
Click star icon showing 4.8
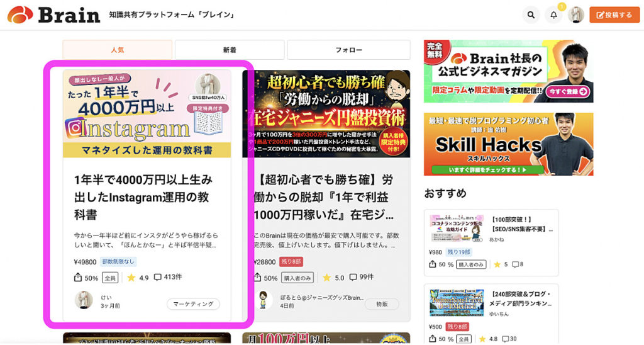(482, 339)
